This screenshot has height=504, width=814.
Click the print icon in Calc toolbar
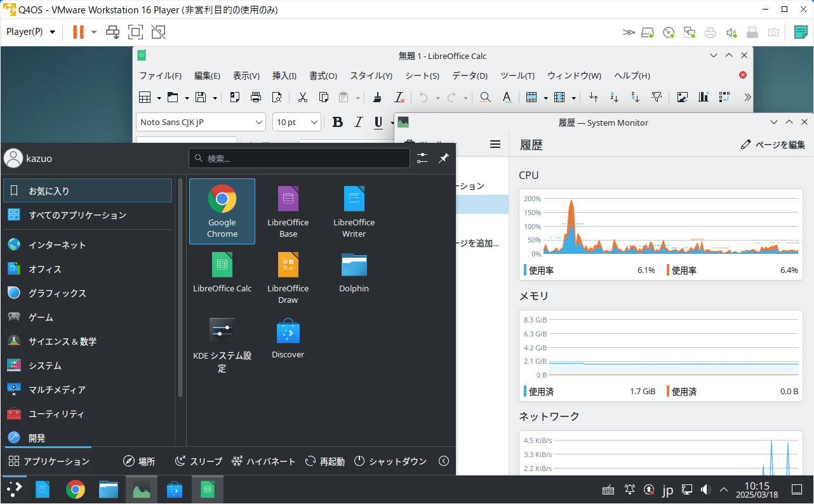(x=256, y=97)
